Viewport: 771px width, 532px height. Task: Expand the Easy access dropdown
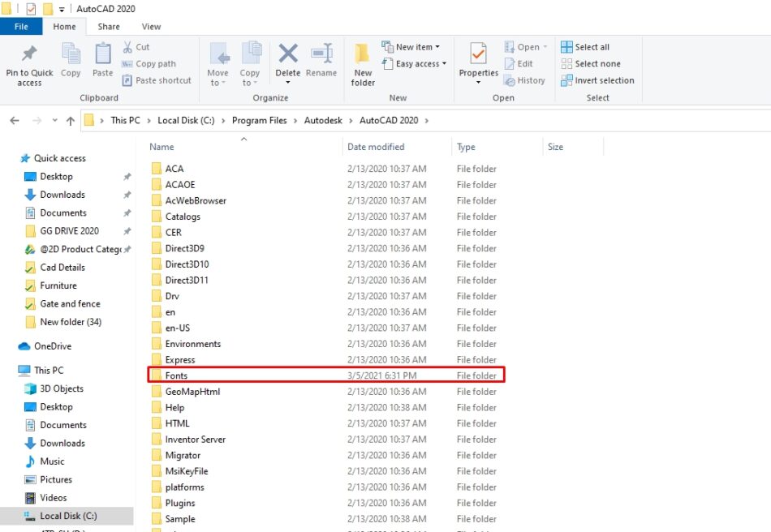(420, 64)
